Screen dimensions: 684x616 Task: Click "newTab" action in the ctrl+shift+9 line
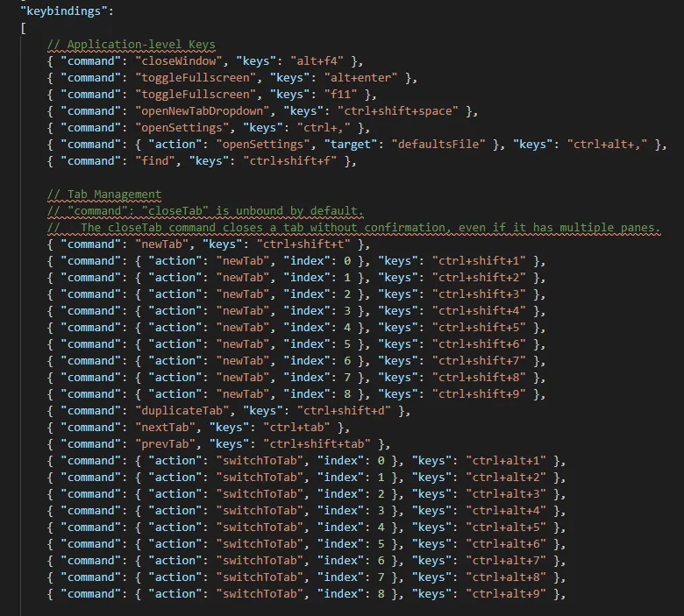coord(243,394)
